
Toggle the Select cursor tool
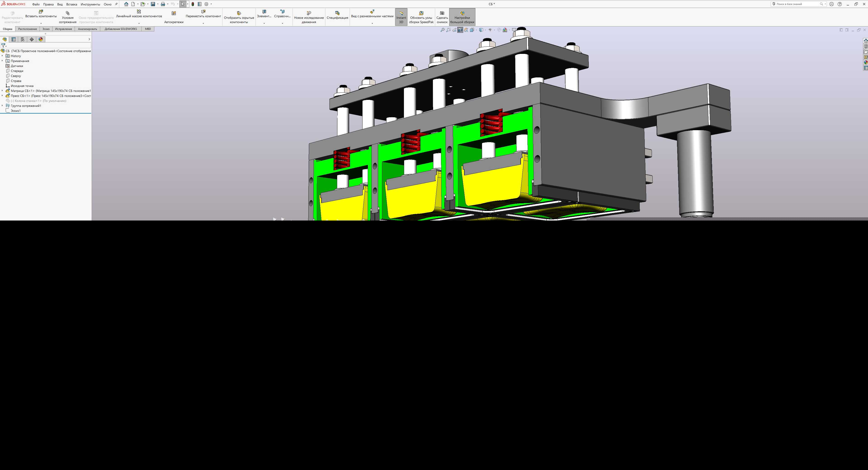[183, 4]
